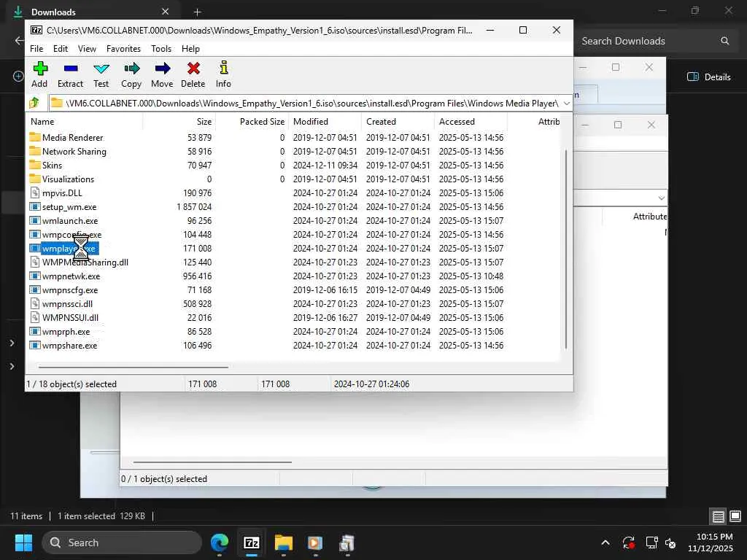Click the up-folder icon beside the address bar

tap(34, 103)
